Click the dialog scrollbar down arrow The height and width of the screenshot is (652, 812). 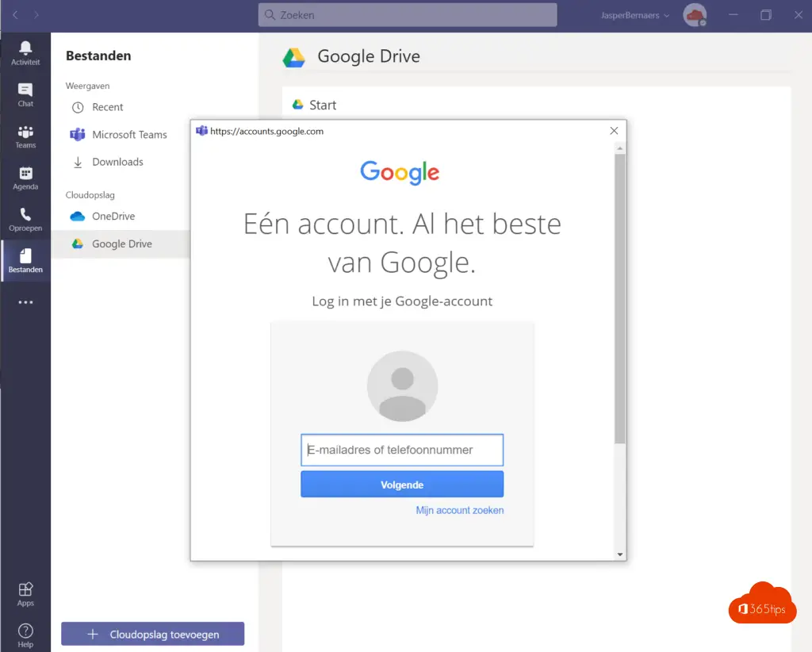coord(620,554)
